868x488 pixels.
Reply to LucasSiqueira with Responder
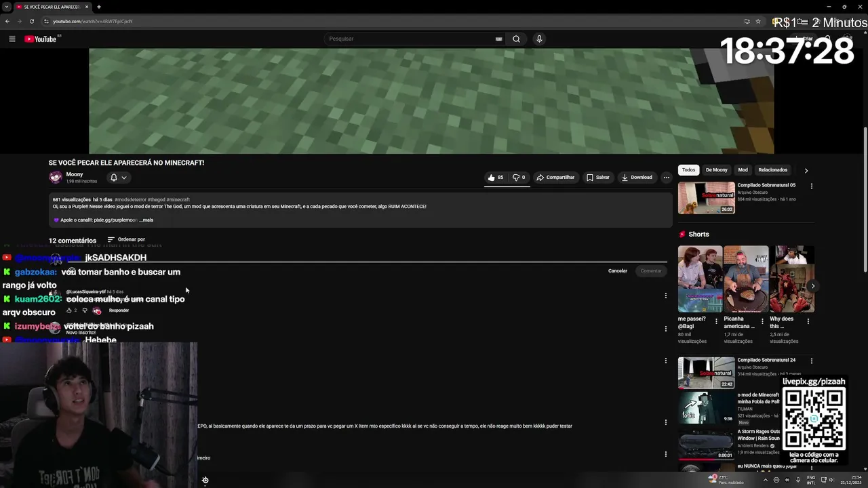pyautogui.click(x=119, y=310)
